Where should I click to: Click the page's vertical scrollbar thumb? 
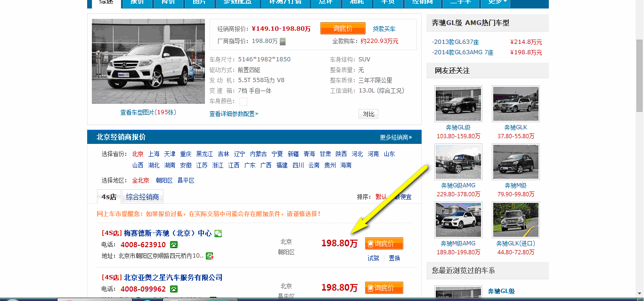click(640, 75)
